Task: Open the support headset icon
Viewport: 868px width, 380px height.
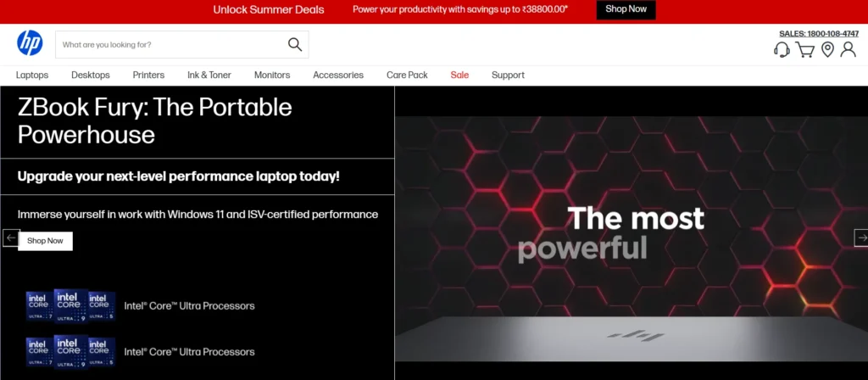Action: click(x=782, y=50)
